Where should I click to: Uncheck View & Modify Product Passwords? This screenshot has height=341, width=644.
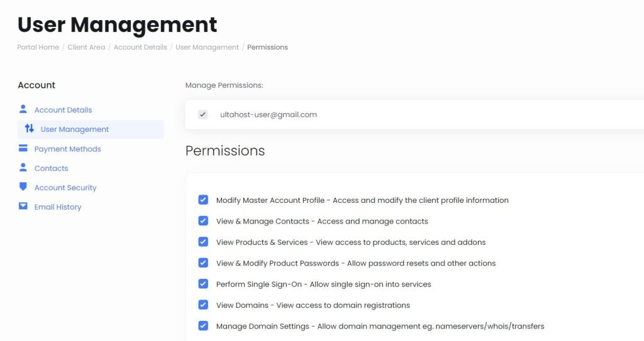pyautogui.click(x=203, y=263)
